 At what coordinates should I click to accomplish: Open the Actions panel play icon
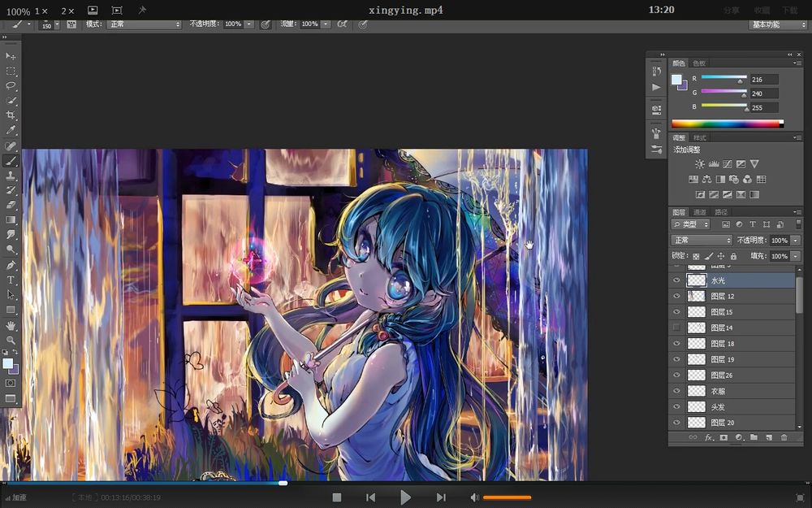click(x=656, y=87)
